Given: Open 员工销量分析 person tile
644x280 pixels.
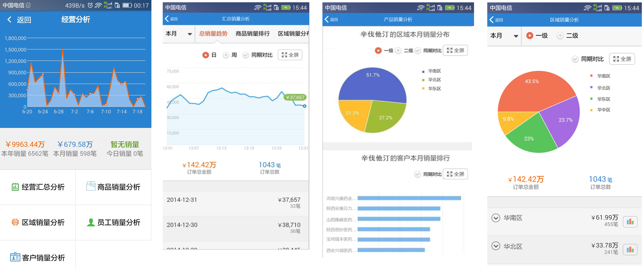Looking at the screenshot, I should (x=113, y=222).
